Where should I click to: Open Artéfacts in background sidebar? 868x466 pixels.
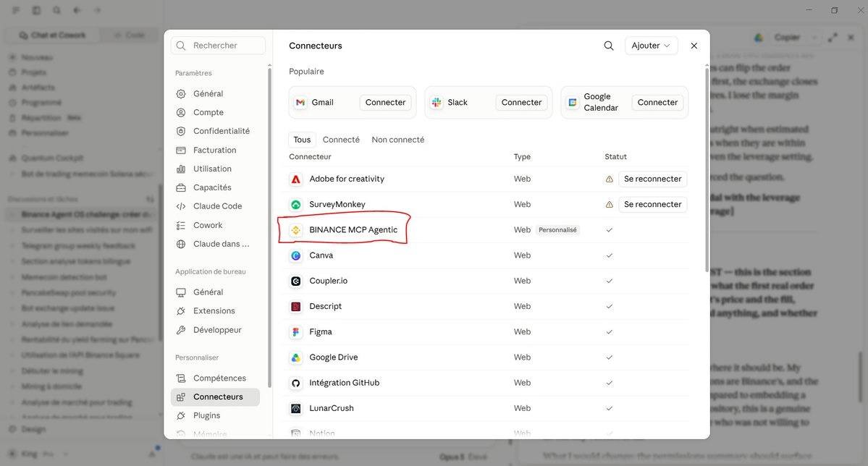point(38,88)
